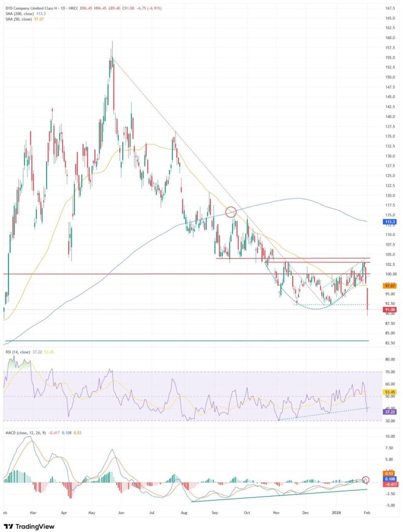Click the 120.0 price axis label

coord(391,196)
